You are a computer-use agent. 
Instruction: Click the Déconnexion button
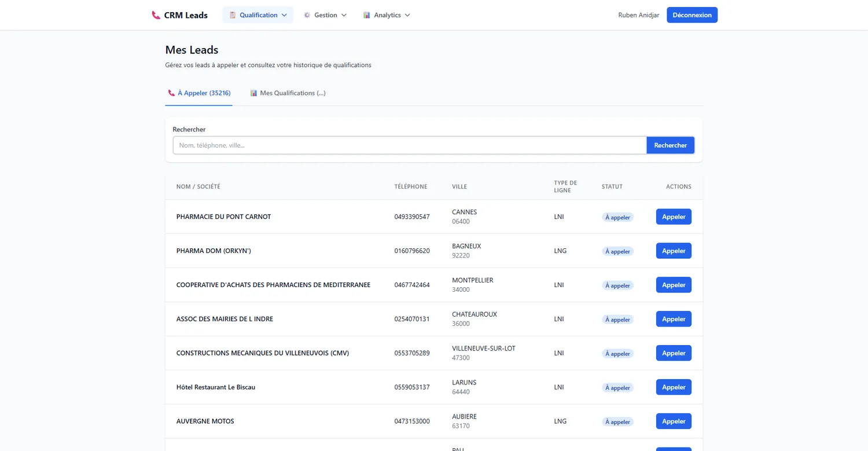click(692, 15)
